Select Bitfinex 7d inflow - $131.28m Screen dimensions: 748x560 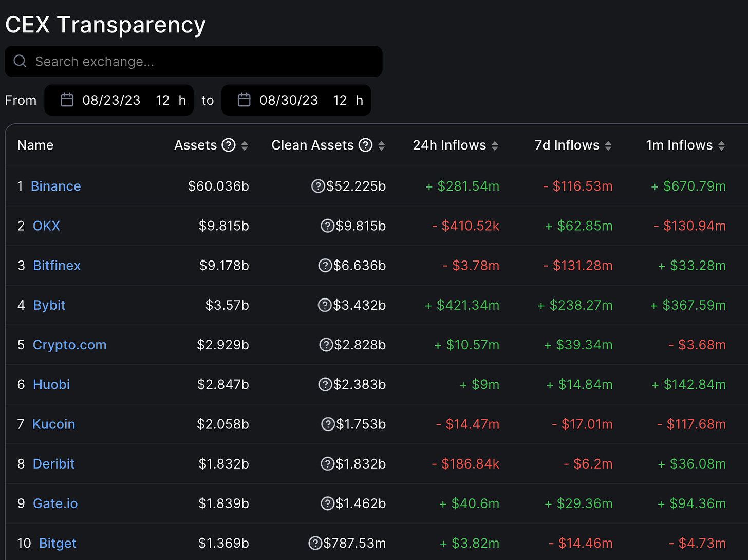tap(578, 265)
